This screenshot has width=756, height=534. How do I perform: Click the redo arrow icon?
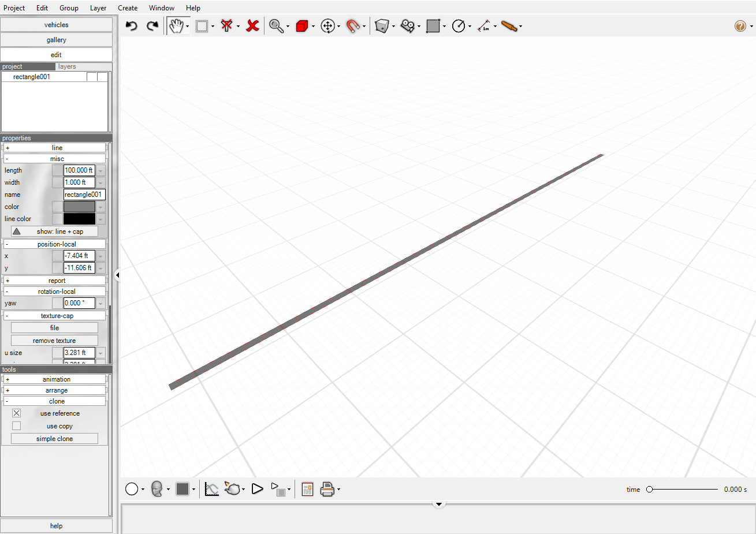(x=152, y=26)
